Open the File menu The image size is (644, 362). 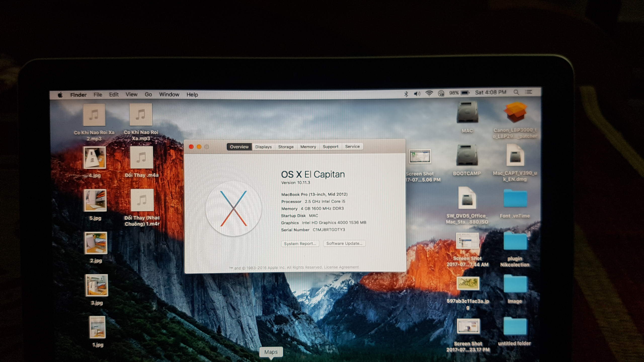pyautogui.click(x=98, y=95)
